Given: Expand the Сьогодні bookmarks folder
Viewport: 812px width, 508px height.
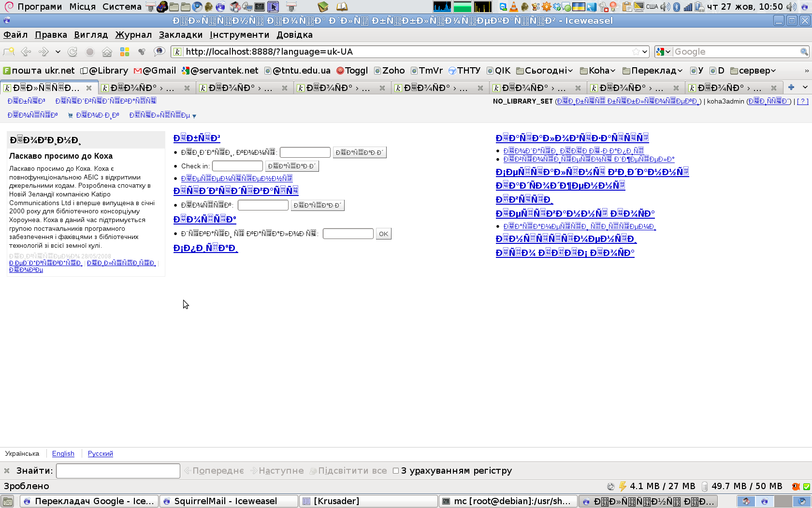Looking at the screenshot, I should point(545,71).
